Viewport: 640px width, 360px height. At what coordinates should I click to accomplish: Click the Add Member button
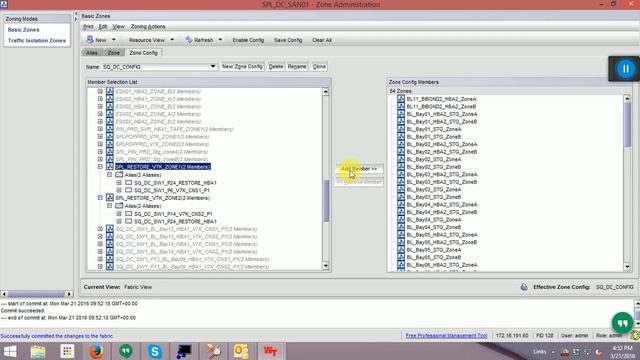click(x=359, y=169)
